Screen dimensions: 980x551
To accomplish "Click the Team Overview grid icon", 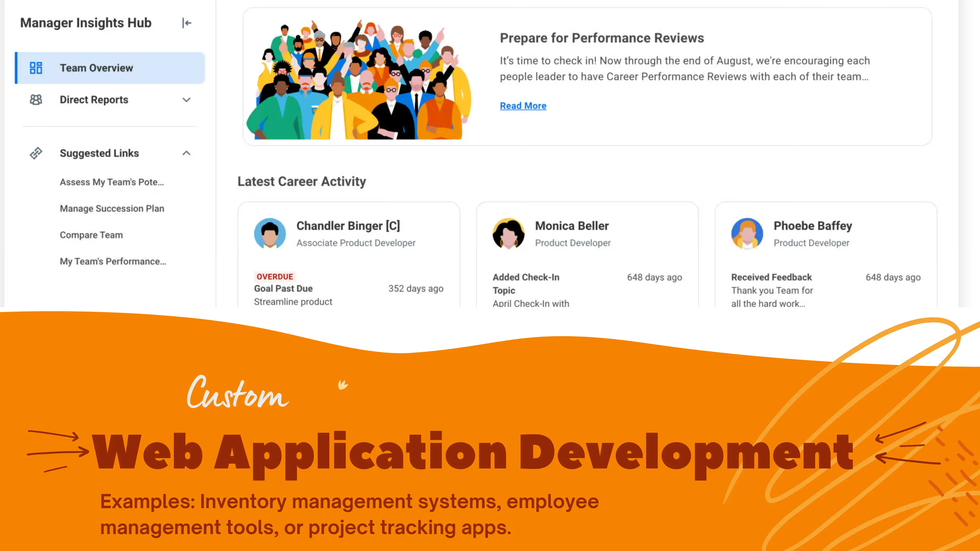I will click(x=36, y=68).
